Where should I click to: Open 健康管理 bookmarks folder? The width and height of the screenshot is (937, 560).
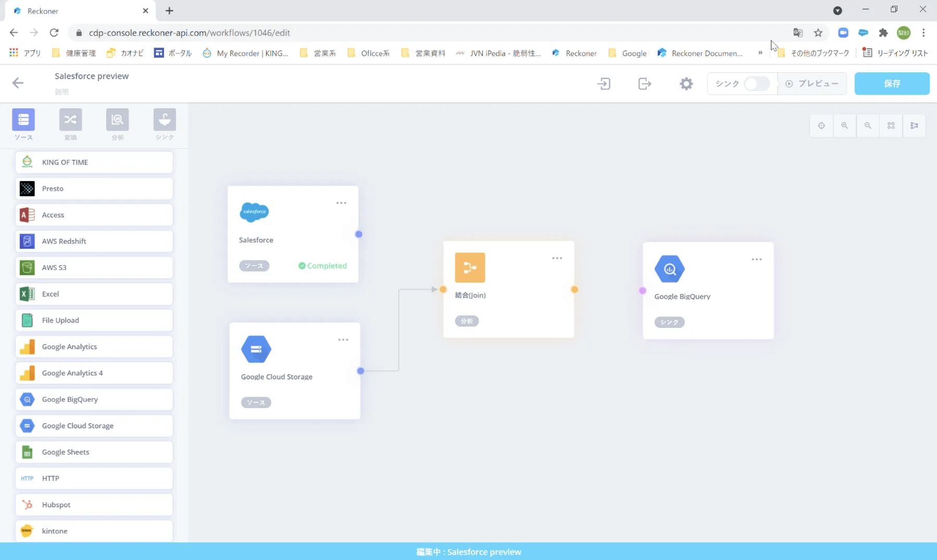[x=74, y=53]
